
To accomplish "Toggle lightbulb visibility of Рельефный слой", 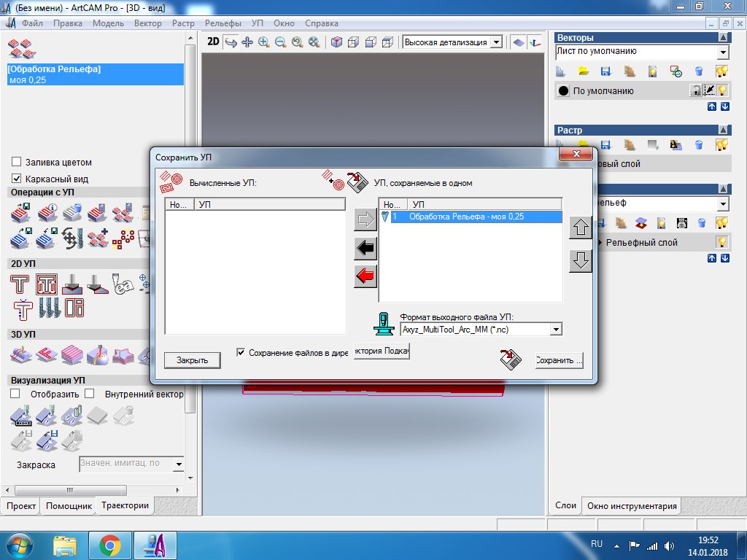I will click(x=722, y=242).
